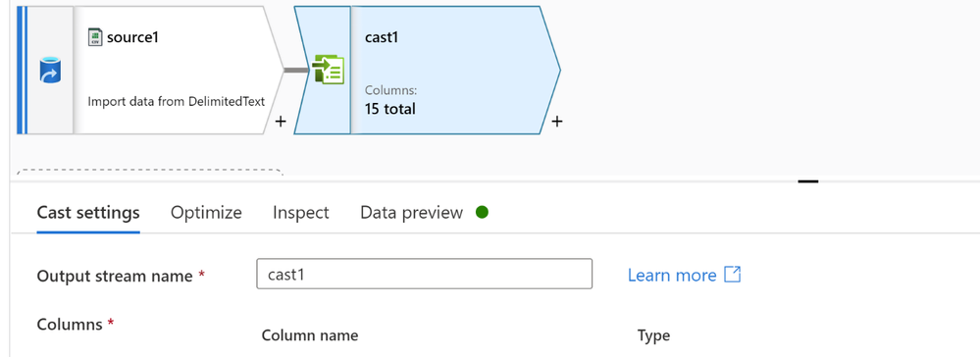Open the Optimize tab
Viewport: 980px width, 357px height.
coord(206,213)
